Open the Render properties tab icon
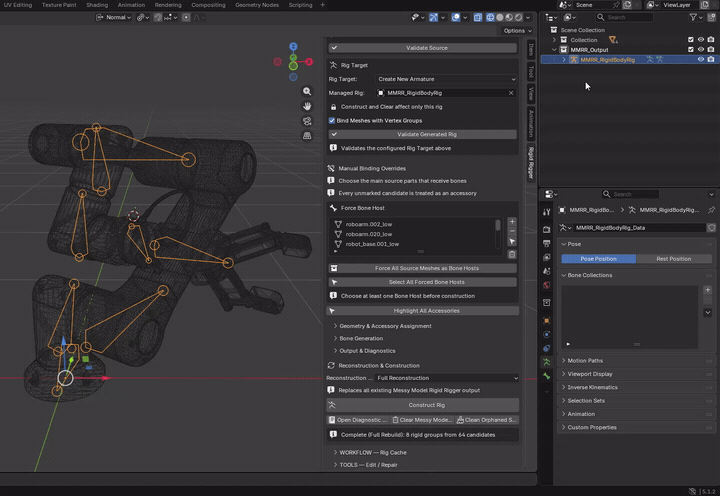The image size is (720, 496). [x=546, y=229]
